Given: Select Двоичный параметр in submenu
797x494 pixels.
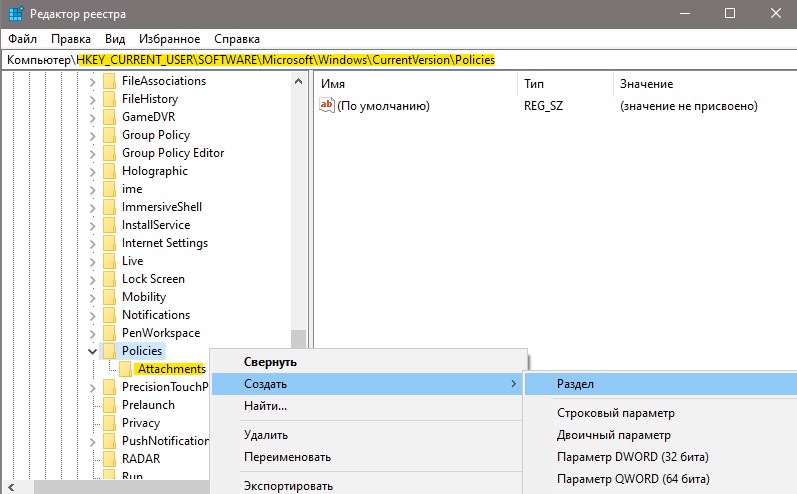Looking at the screenshot, I should point(661,435).
